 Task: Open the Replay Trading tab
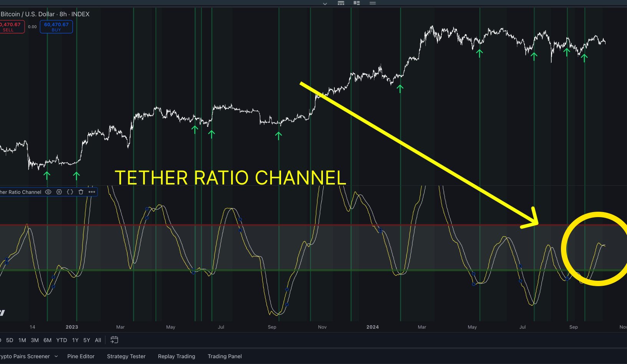[176, 356]
